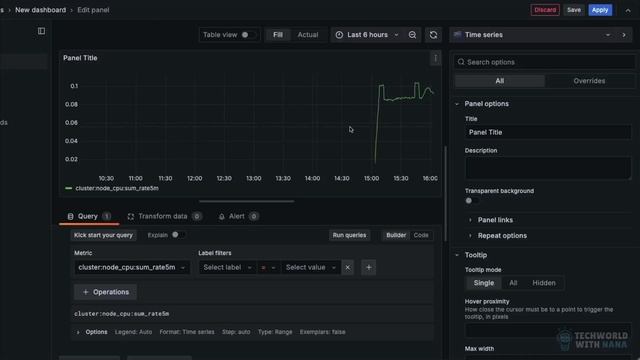Viewport: 640px width, 360px height.
Task: Select the Overrides tab
Action: [589, 81]
